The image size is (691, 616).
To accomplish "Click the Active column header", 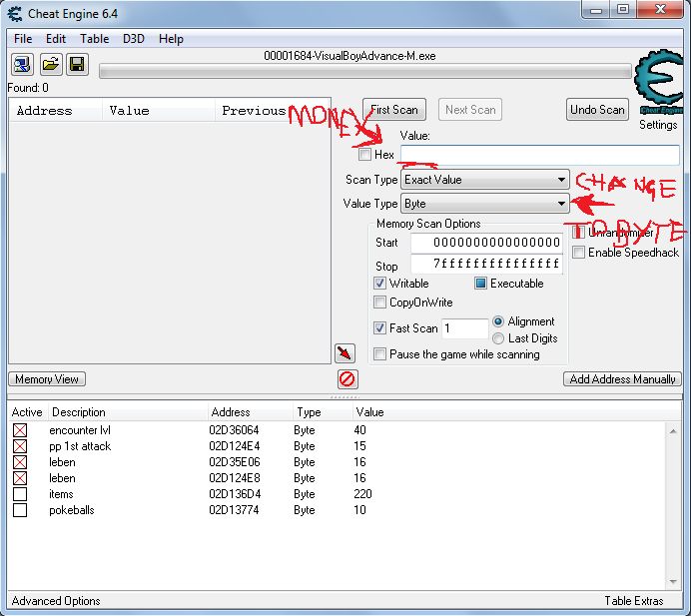I will [x=27, y=412].
